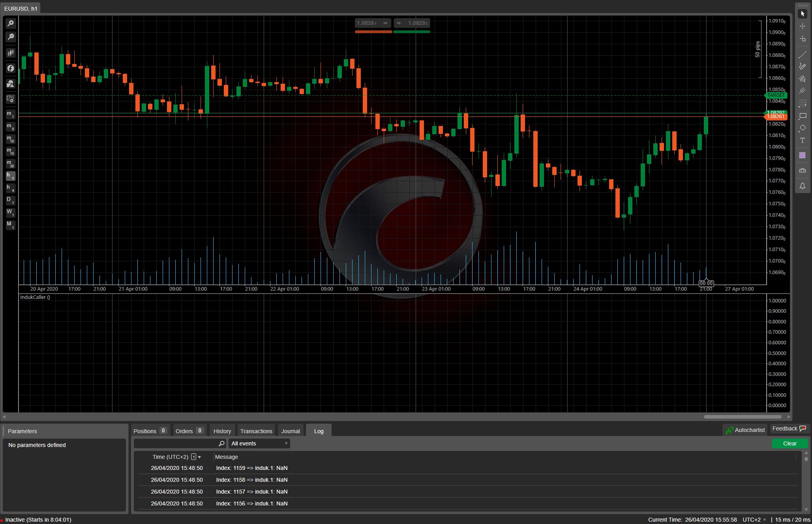Click the TARGET price label
This screenshot has height=524, width=812.
click(x=776, y=95)
